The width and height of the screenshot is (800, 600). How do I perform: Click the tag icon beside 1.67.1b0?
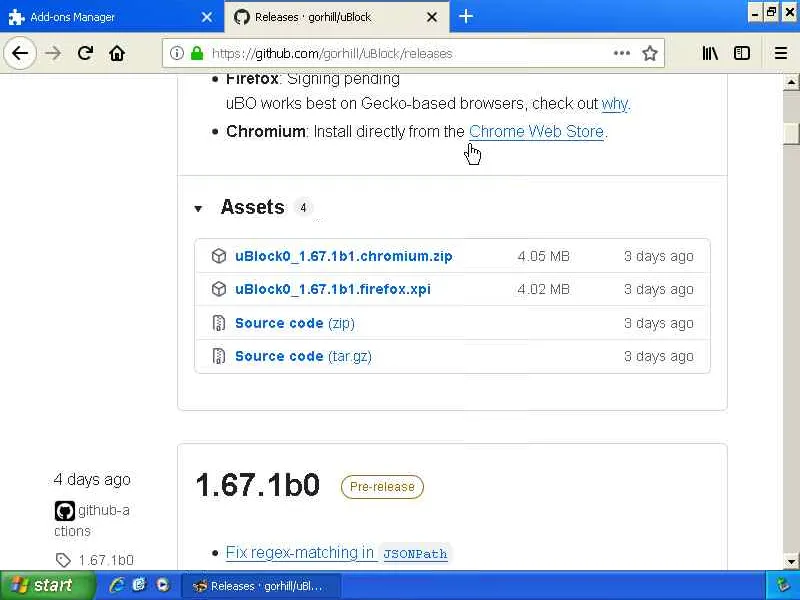click(x=63, y=560)
